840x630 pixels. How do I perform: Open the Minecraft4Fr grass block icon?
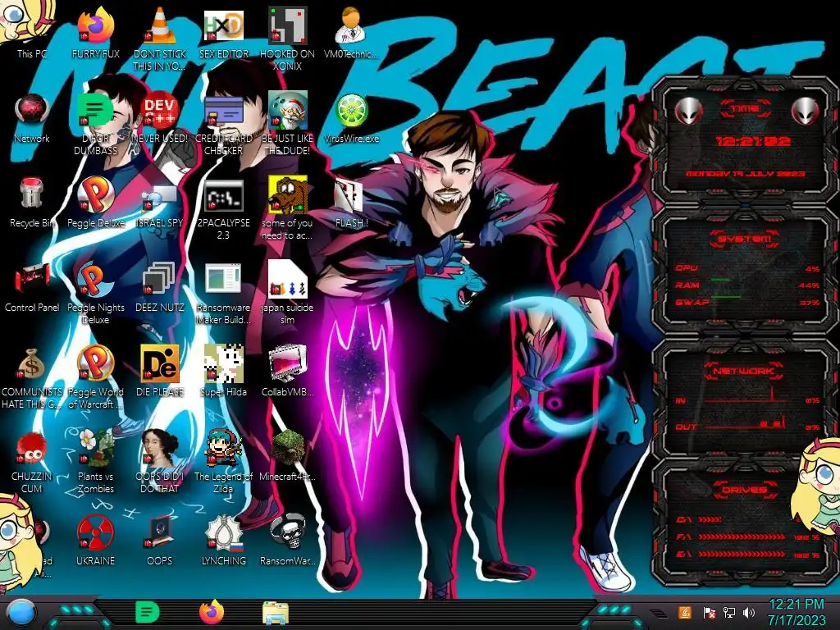[x=287, y=455]
